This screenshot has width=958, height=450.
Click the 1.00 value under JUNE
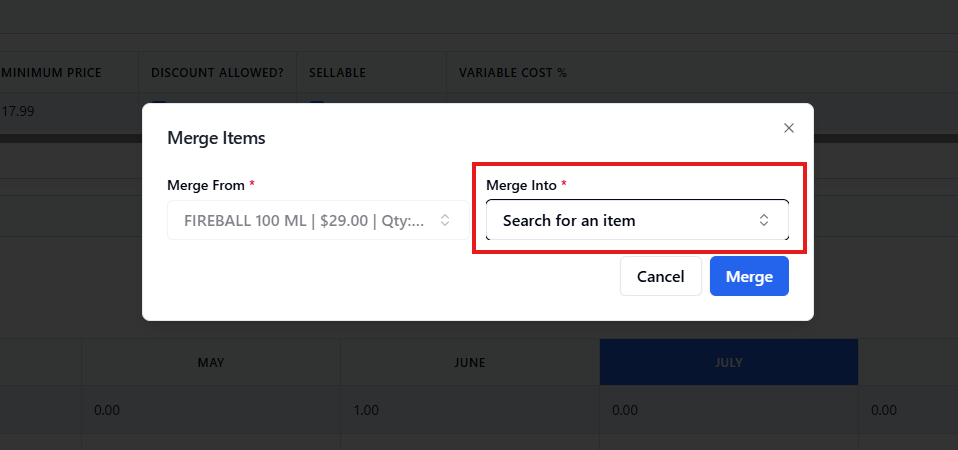(x=366, y=410)
